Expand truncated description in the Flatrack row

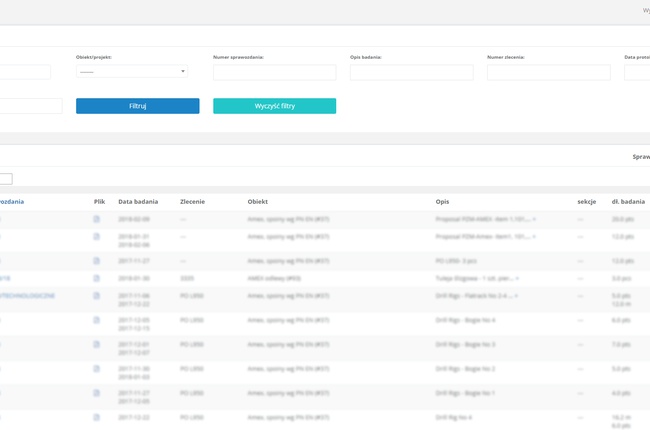click(x=516, y=296)
